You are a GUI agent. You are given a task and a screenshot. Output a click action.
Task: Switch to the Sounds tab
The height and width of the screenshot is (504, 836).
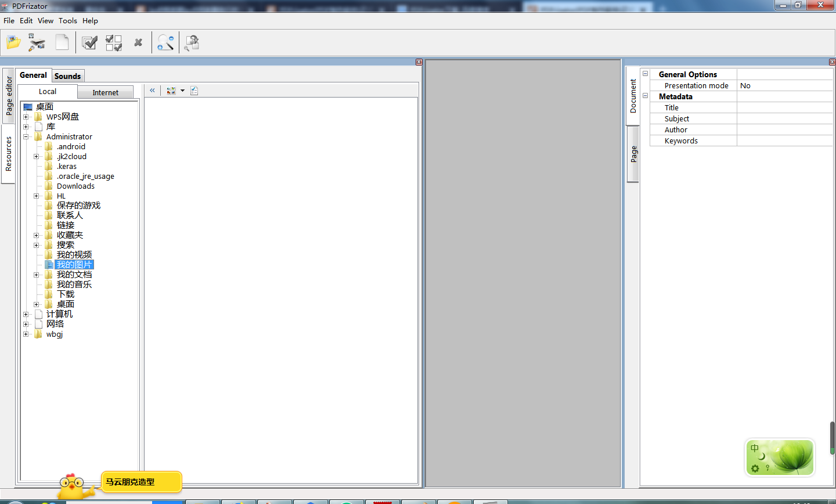[x=68, y=76]
